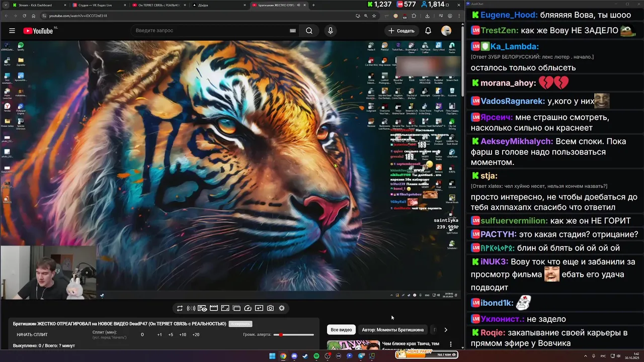Open the player settings gear icon

tap(282, 308)
